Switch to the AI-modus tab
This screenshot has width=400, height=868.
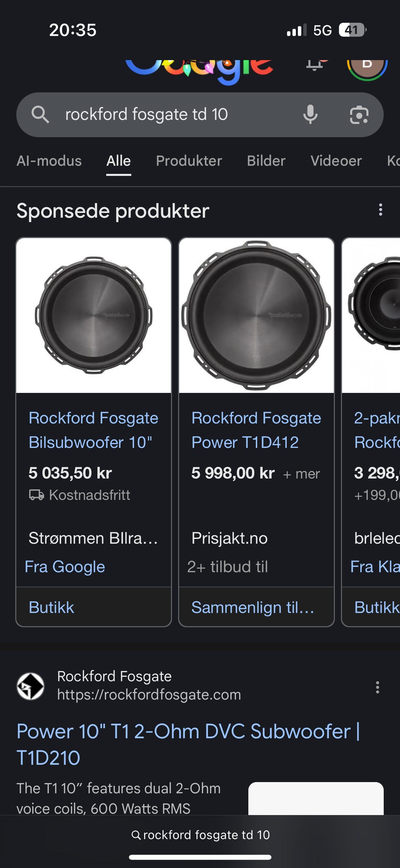[49, 161]
